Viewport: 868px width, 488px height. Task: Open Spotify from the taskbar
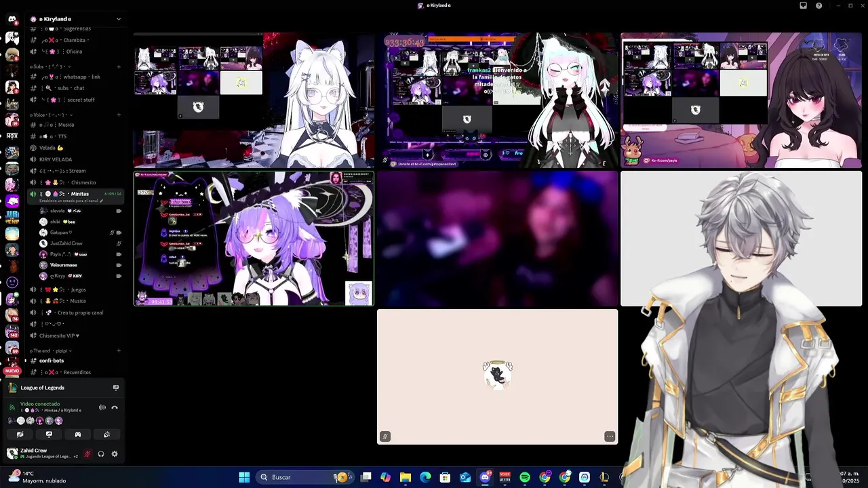[525, 477]
